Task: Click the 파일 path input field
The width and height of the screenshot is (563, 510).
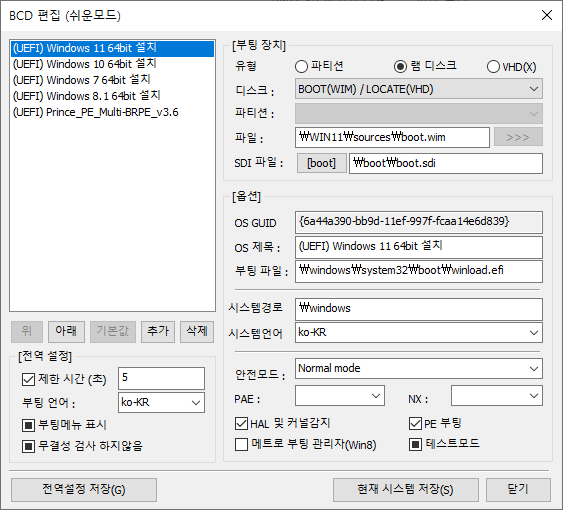Action: pyautogui.click(x=392, y=137)
